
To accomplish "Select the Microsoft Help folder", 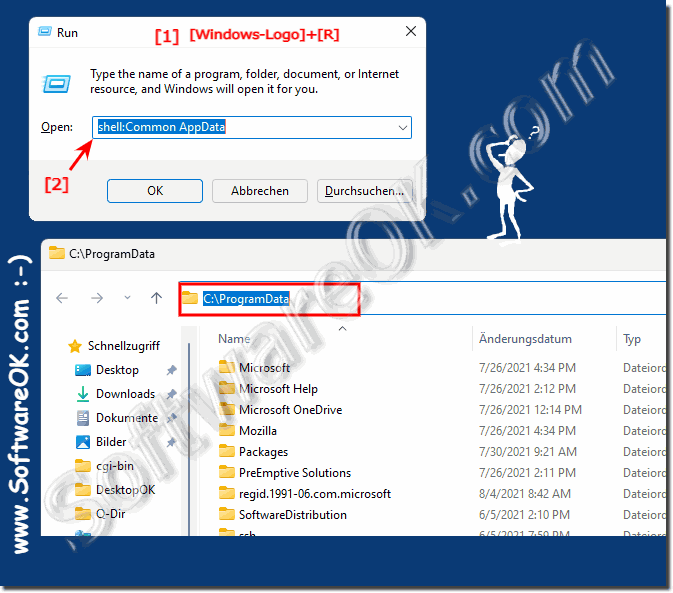I will click(x=278, y=389).
